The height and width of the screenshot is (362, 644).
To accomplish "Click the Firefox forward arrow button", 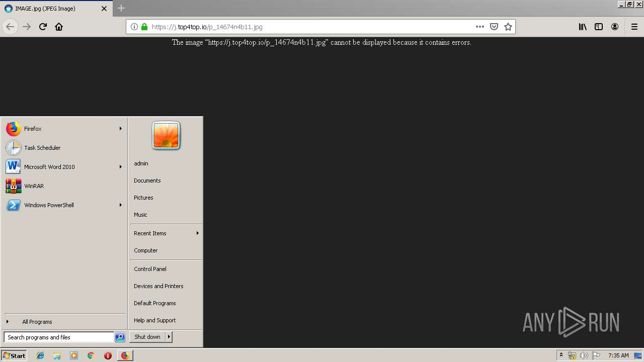I will (x=27, y=27).
